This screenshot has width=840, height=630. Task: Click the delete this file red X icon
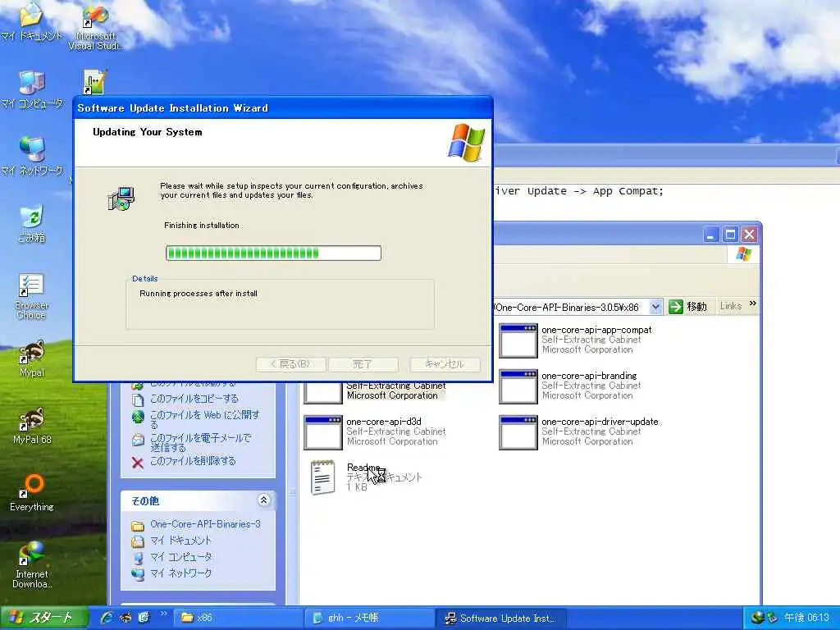(x=138, y=463)
